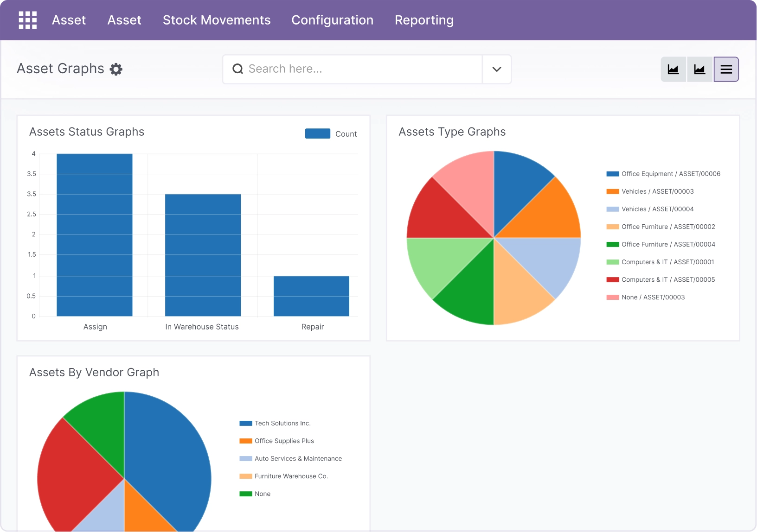The width and height of the screenshot is (757, 532).
Task: Click the Assets By Vendor Graph title
Action: pos(94,373)
